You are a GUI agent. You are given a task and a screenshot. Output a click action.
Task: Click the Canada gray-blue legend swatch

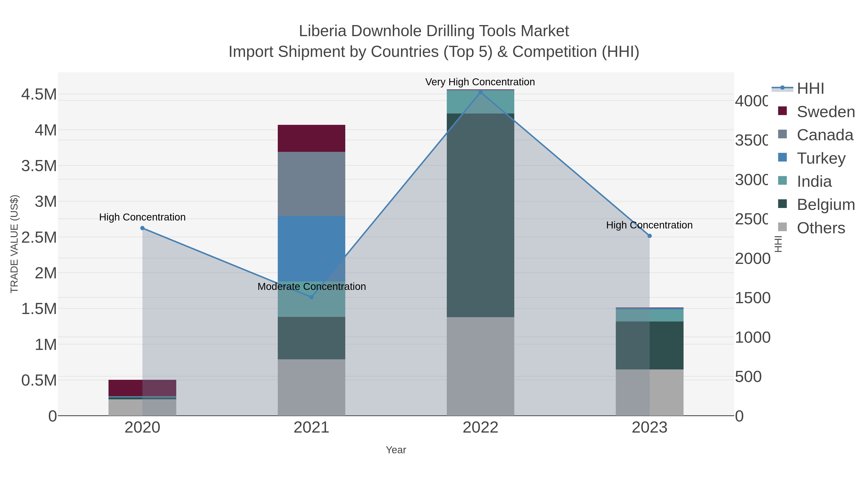click(782, 134)
